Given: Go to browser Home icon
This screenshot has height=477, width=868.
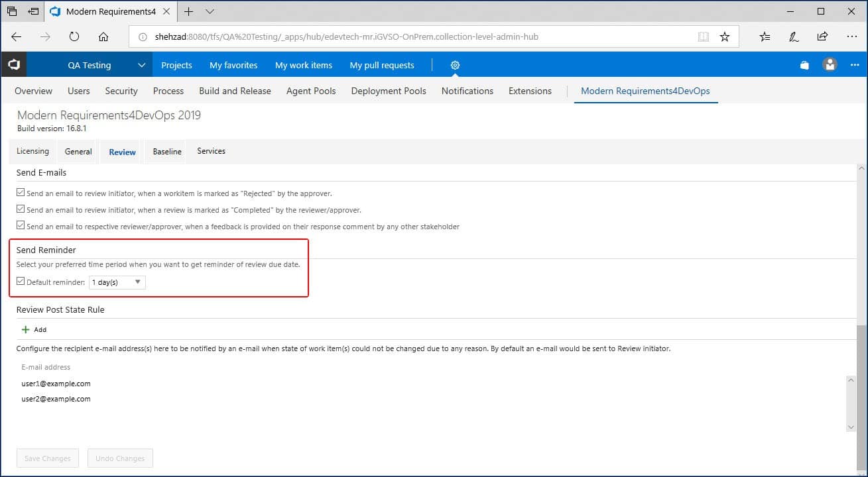Looking at the screenshot, I should (x=103, y=37).
